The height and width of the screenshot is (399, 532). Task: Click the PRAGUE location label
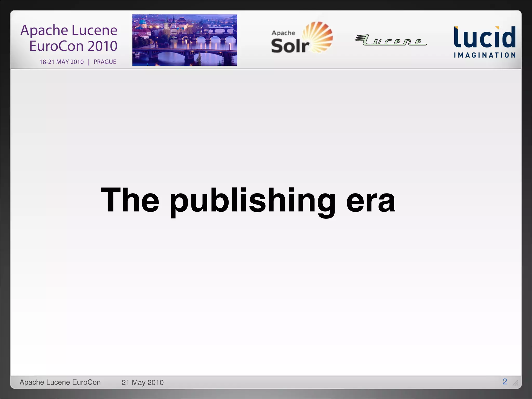click(x=105, y=62)
